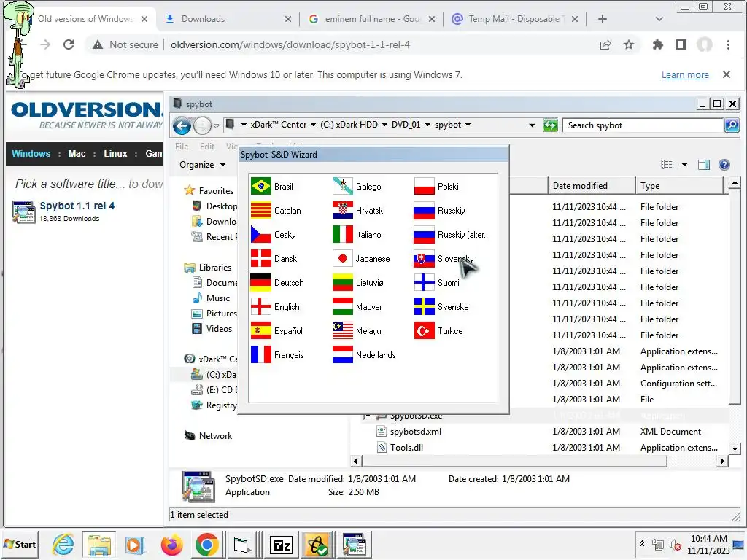This screenshot has height=560, width=747.
Task: Pick the Polski flag icon
Action: click(x=424, y=186)
